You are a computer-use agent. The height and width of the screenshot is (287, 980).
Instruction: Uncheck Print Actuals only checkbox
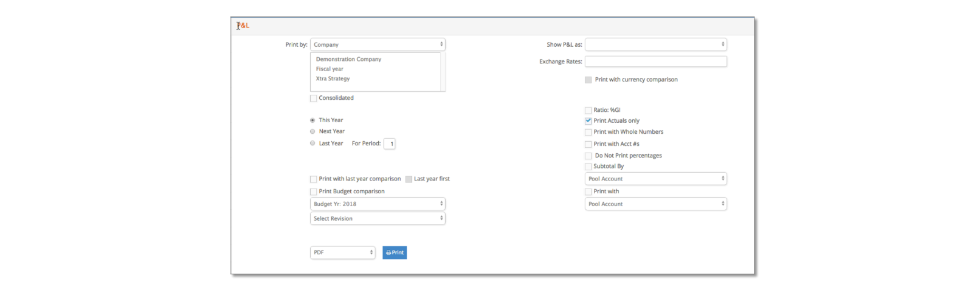(588, 121)
